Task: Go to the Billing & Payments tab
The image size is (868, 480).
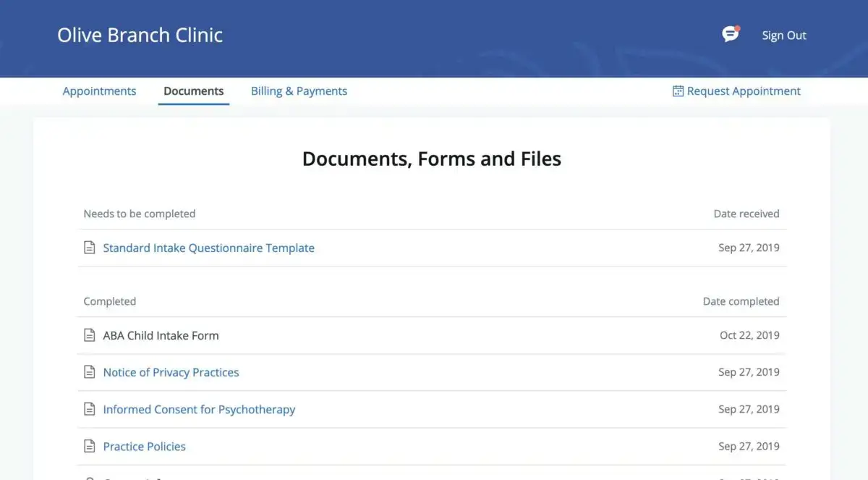Action: 299,91
